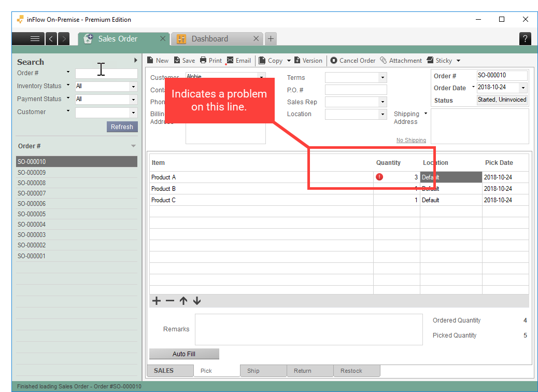Print the sales order
The height and width of the screenshot is (392, 538).
coord(211,61)
